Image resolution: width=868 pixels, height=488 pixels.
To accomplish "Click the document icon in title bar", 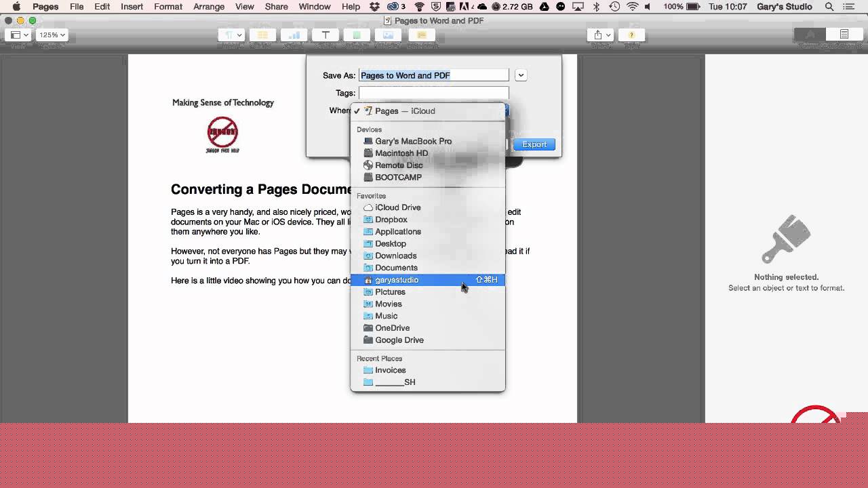I will [x=388, y=21].
